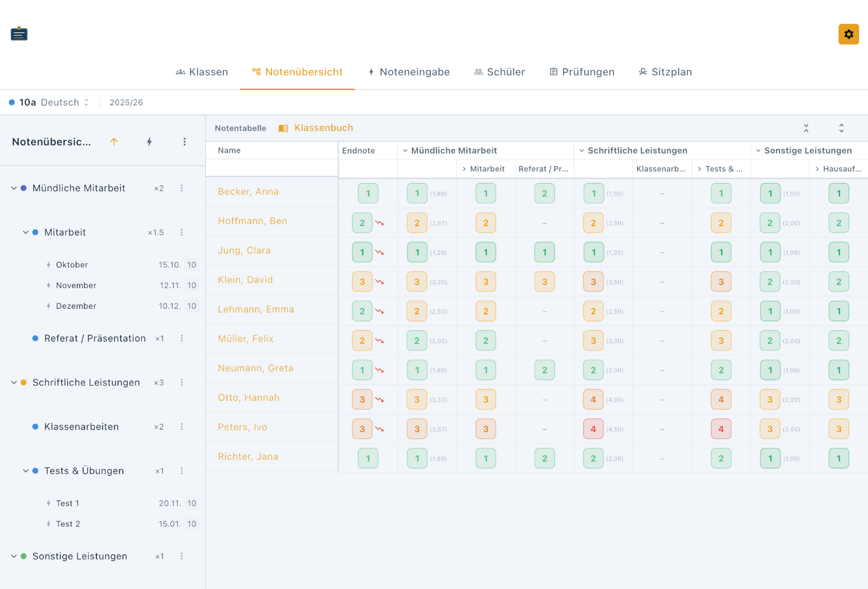Image resolution: width=868 pixels, height=589 pixels.
Task: Open options menu for Klassenarbeiten category
Action: click(x=182, y=426)
